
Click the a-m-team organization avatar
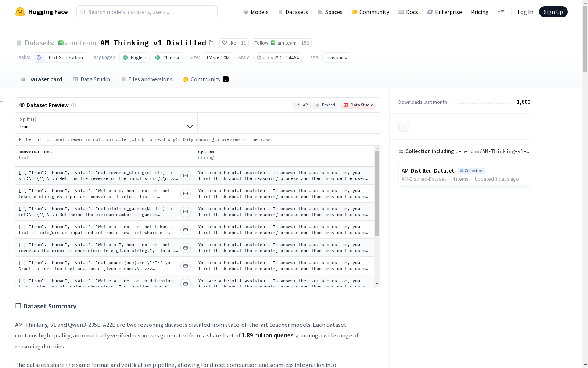pos(61,43)
